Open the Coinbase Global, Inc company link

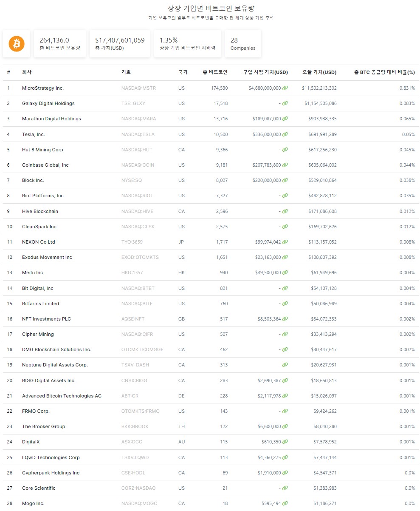click(45, 165)
